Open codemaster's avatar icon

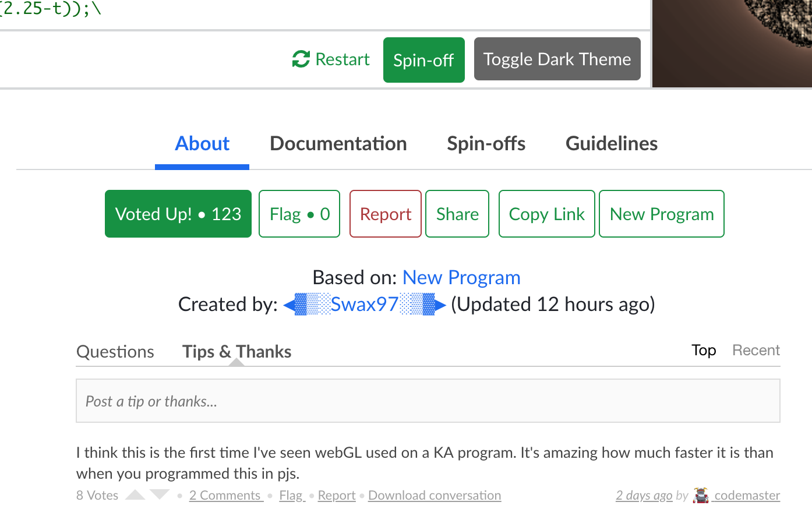(x=701, y=495)
